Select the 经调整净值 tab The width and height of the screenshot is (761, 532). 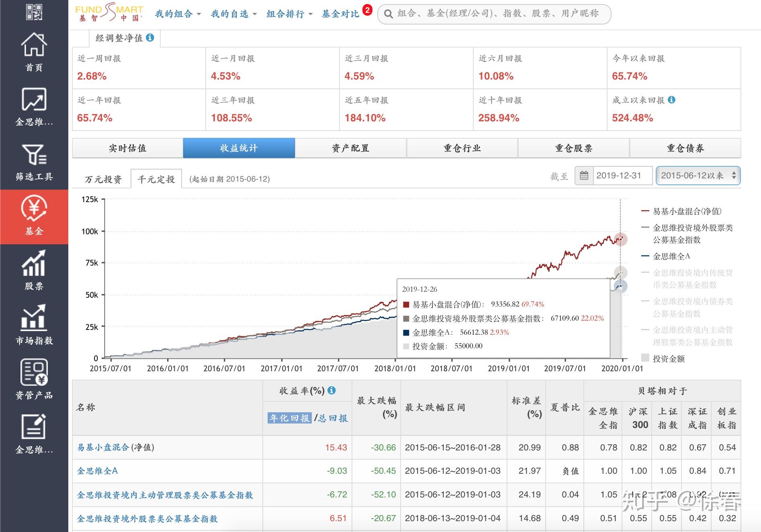pos(125,38)
